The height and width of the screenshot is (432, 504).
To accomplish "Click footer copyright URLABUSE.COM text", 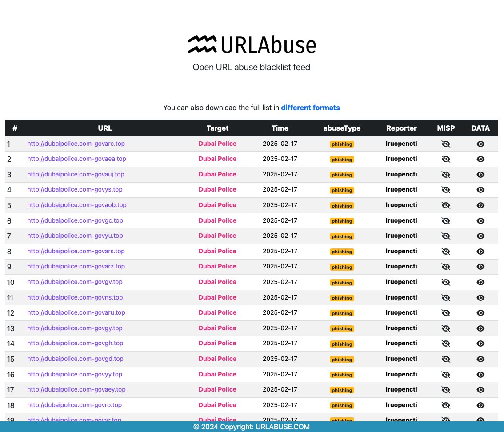I will click(x=252, y=427).
